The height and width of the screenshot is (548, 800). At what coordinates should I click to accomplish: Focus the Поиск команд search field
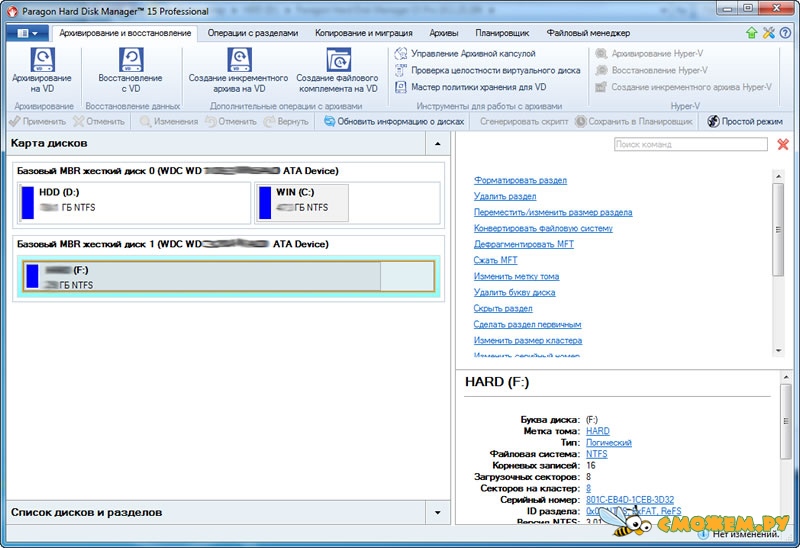[690, 144]
